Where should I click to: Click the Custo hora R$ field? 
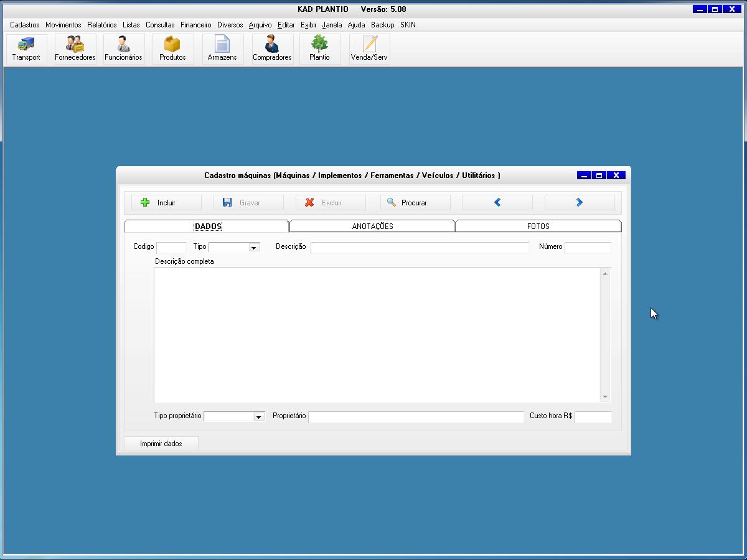(x=593, y=417)
